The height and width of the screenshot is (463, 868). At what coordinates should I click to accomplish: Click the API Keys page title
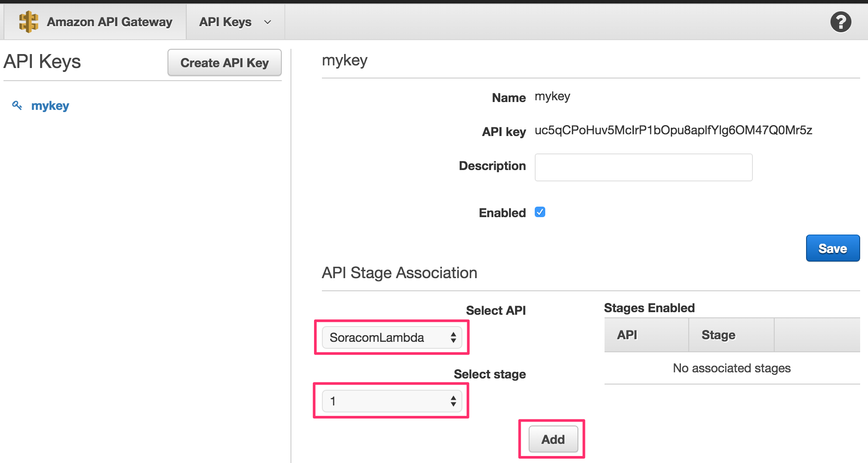pyautogui.click(x=42, y=61)
